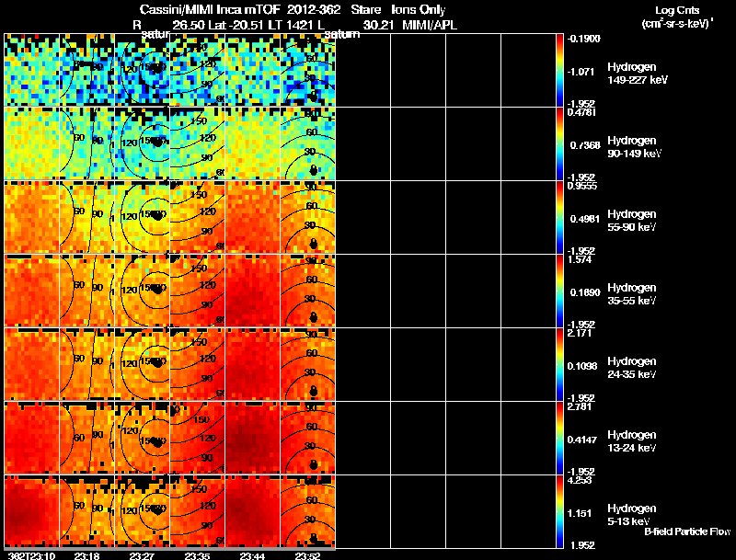Viewport: 736px width, 560px height.
Task: Click the 'Hydrogen 5-13 keV' label
Action: click(632, 515)
